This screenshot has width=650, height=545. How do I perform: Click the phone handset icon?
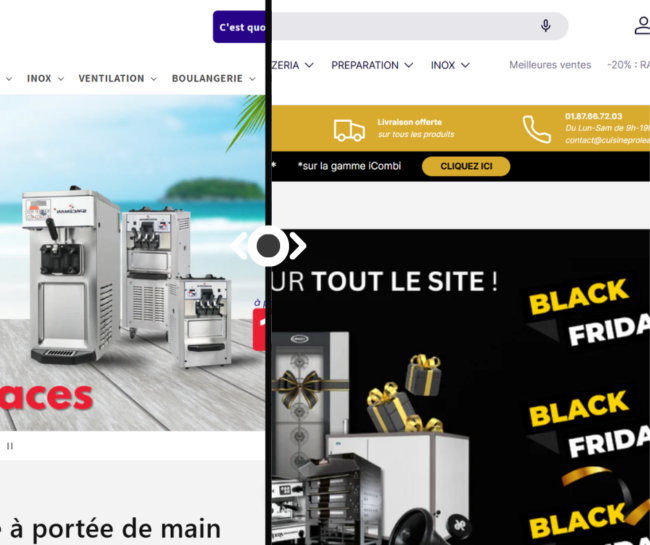click(x=536, y=129)
